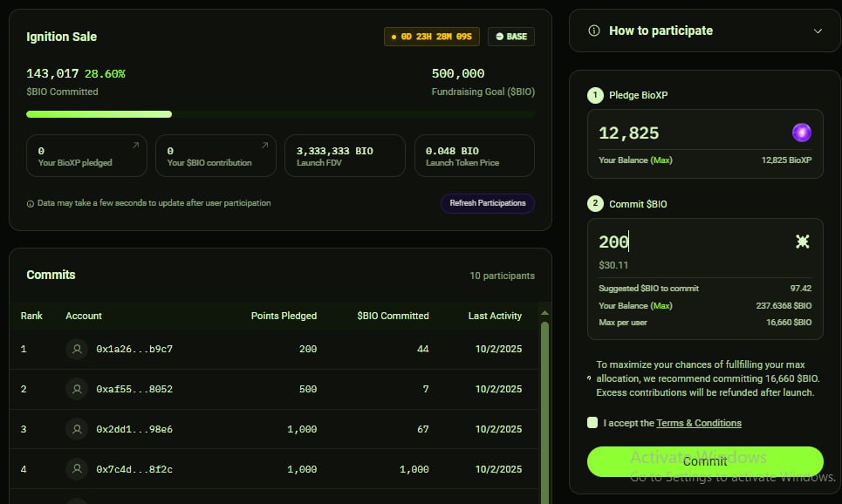Select account 0x7c4d...8f2c
This screenshot has height=504, width=842.
tap(134, 469)
